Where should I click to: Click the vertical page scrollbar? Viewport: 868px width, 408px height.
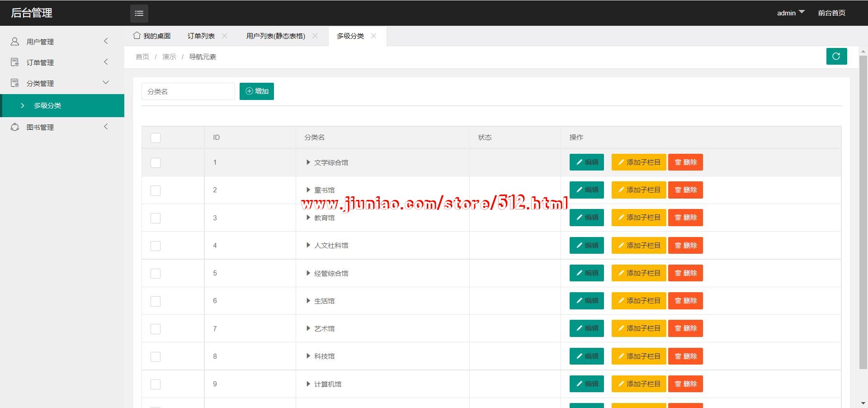tap(863, 213)
